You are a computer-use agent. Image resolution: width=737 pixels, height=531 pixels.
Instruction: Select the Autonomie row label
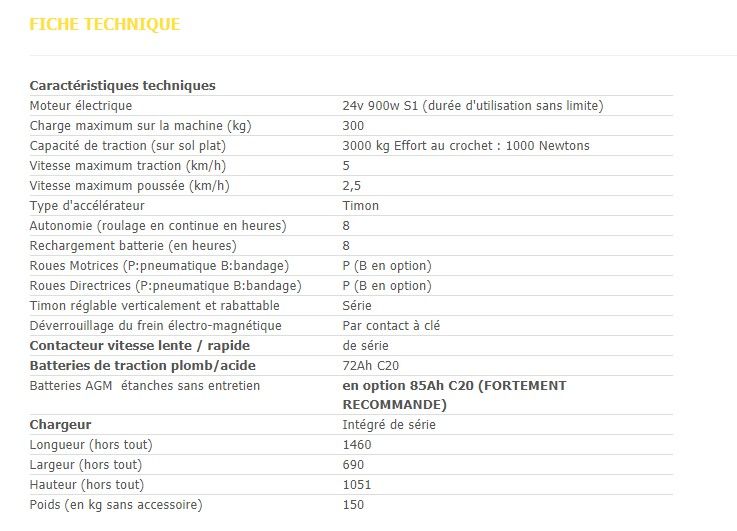point(158,225)
